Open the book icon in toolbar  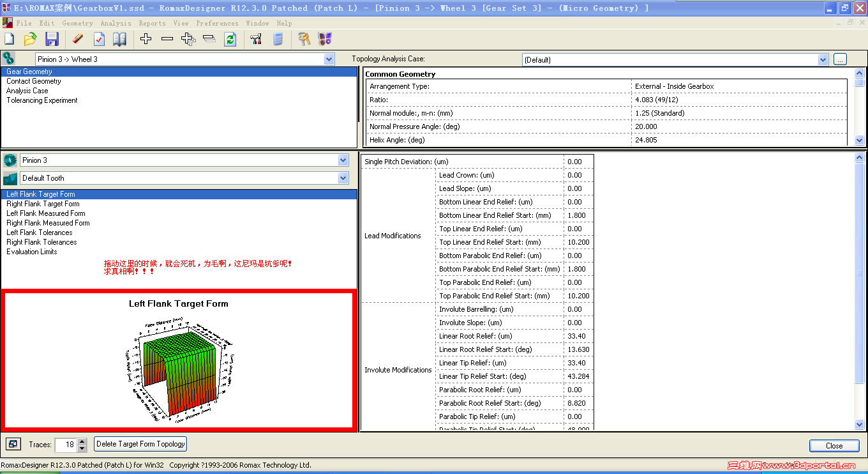pyautogui.click(x=119, y=40)
